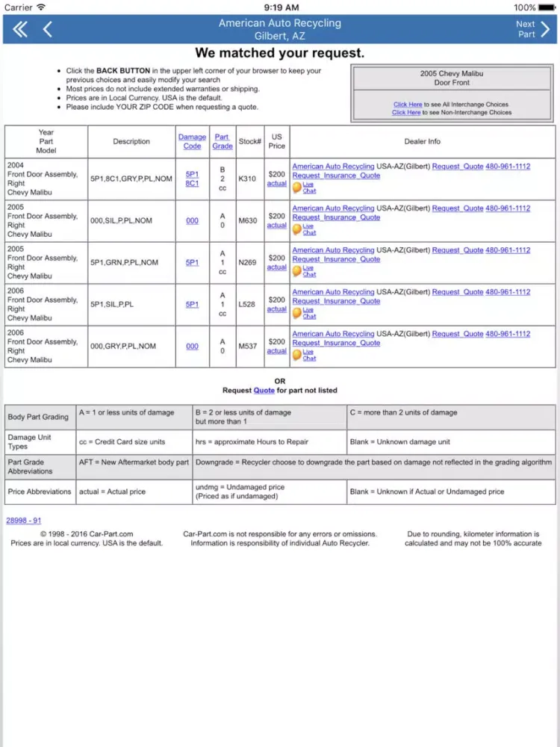Click Request_Insurance_Quote in M537 row

(336, 343)
